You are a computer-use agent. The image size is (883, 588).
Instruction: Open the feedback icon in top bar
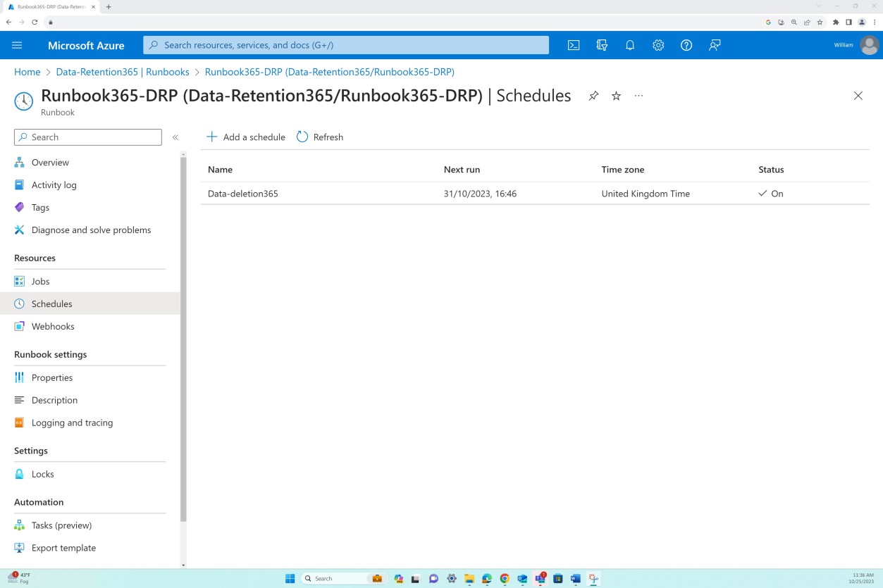coord(714,44)
